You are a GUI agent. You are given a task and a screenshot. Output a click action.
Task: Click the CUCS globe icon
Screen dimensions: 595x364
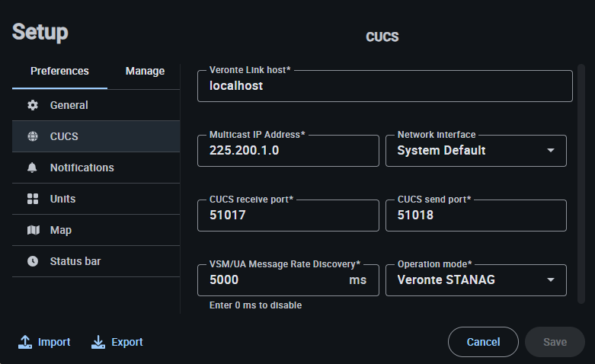(33, 137)
